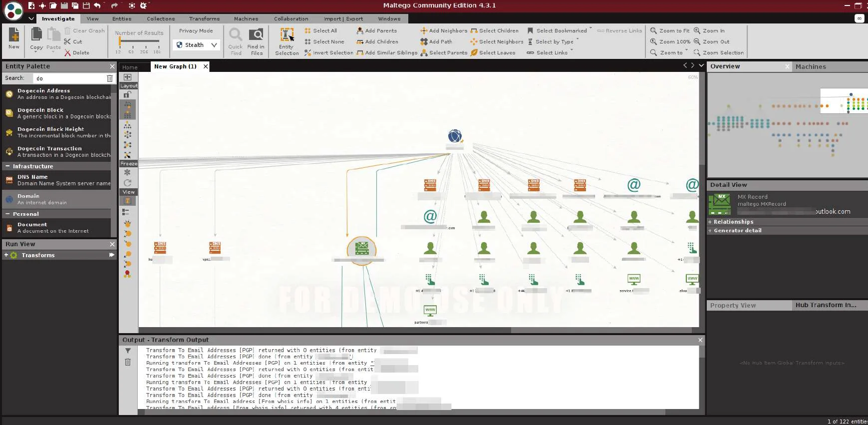The height and width of the screenshot is (425, 868).
Task: Open Select Links dropdown
Action: point(550,52)
